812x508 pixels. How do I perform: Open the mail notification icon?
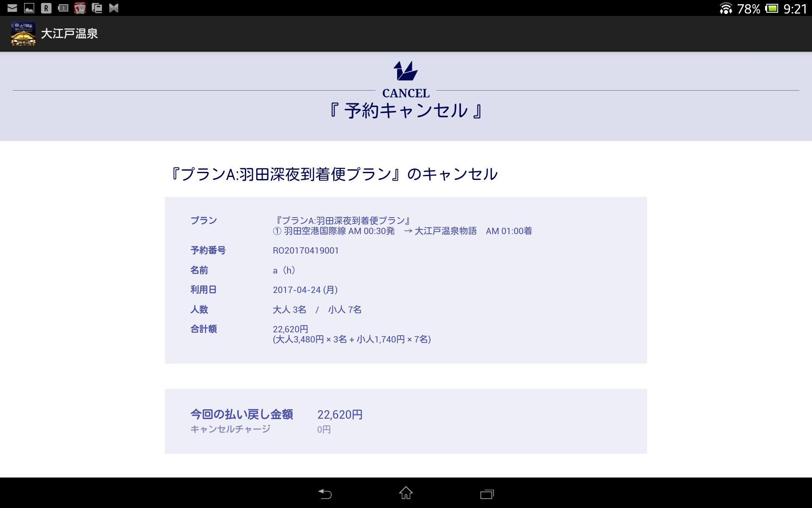tap(12, 8)
